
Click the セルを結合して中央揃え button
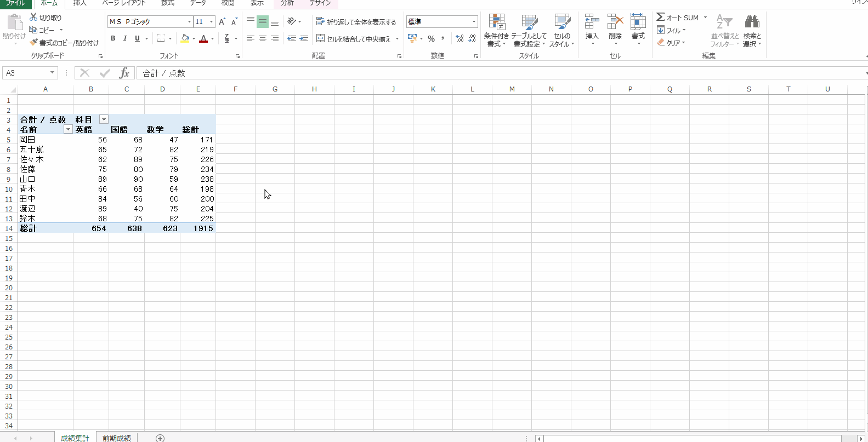[354, 39]
